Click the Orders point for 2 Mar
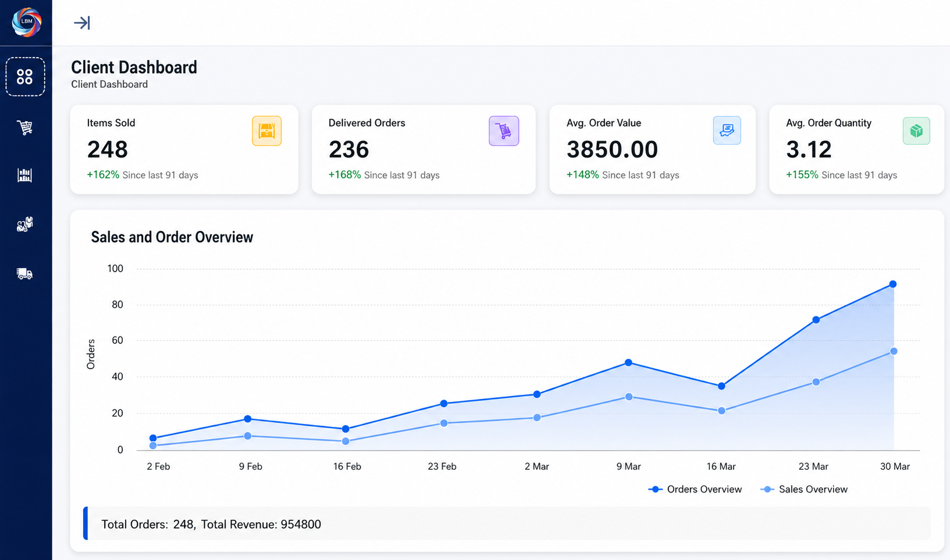Viewport: 950px width, 560px height. (537, 394)
